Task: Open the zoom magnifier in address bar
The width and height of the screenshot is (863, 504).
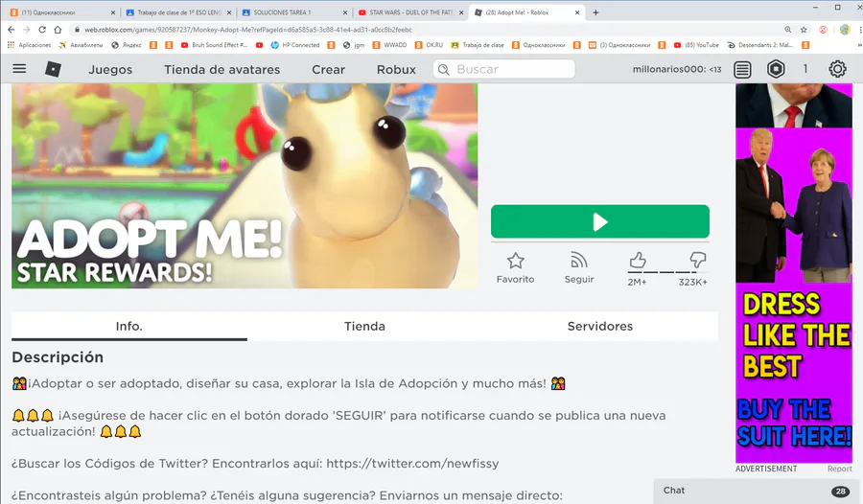Action: 787,30
